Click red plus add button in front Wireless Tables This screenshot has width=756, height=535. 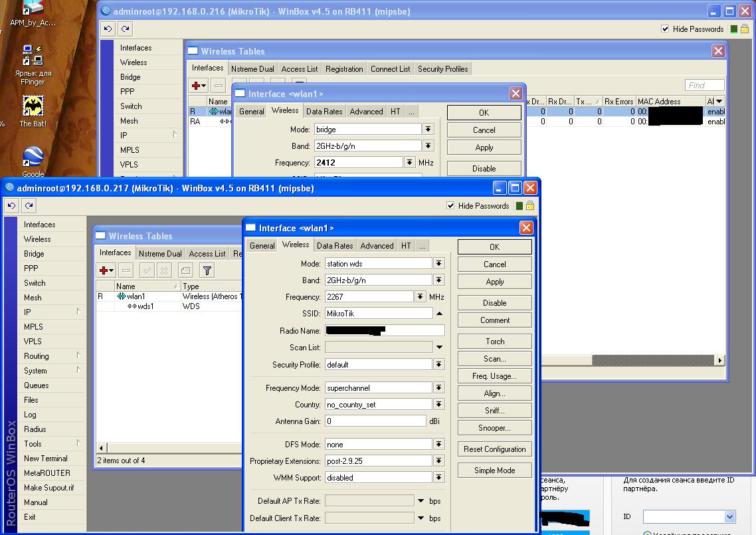(x=106, y=270)
